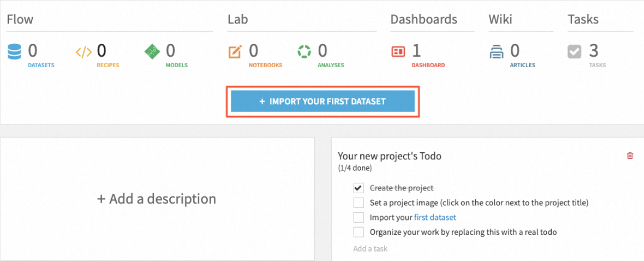Click the orange notebooks pencil icon
Viewport: 644px width, 261px height.
[x=235, y=52]
